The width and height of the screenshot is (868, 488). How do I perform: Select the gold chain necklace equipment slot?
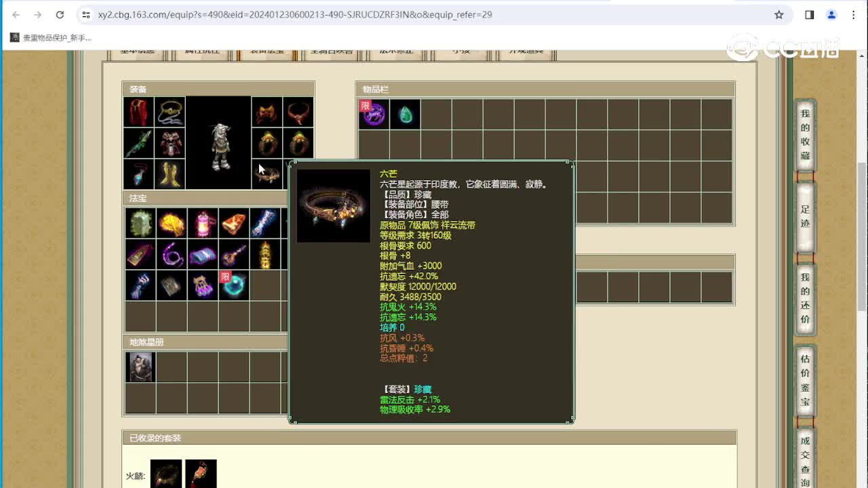(x=170, y=112)
